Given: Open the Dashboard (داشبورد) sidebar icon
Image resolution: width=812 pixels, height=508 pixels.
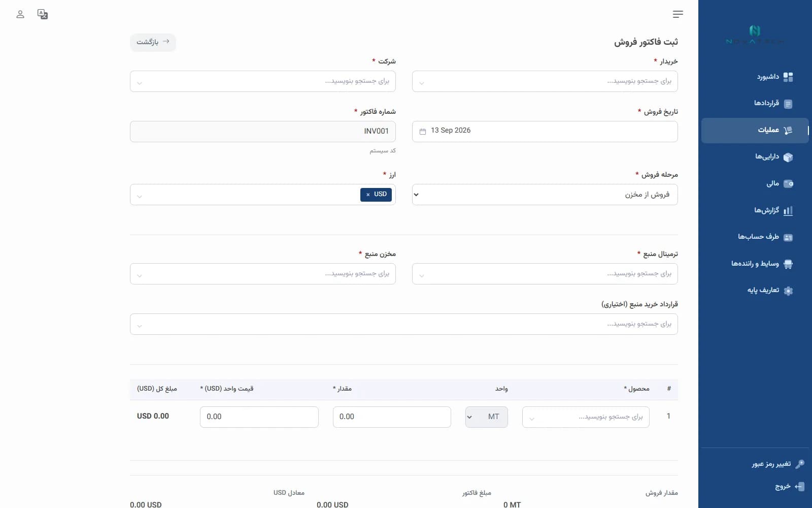Looking at the screenshot, I should [x=788, y=77].
